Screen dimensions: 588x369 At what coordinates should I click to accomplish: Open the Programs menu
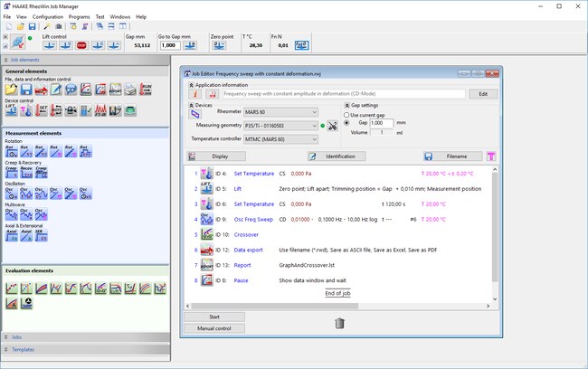pos(79,17)
